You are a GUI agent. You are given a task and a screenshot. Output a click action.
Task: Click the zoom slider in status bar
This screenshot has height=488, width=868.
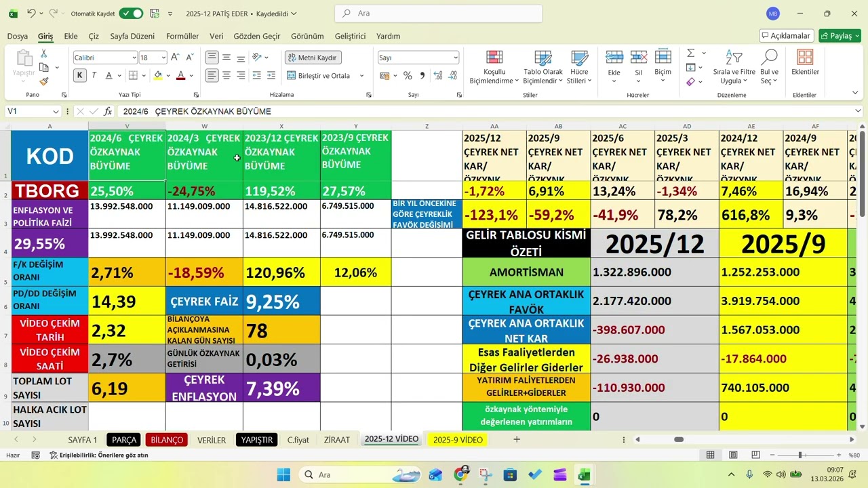(x=800, y=455)
